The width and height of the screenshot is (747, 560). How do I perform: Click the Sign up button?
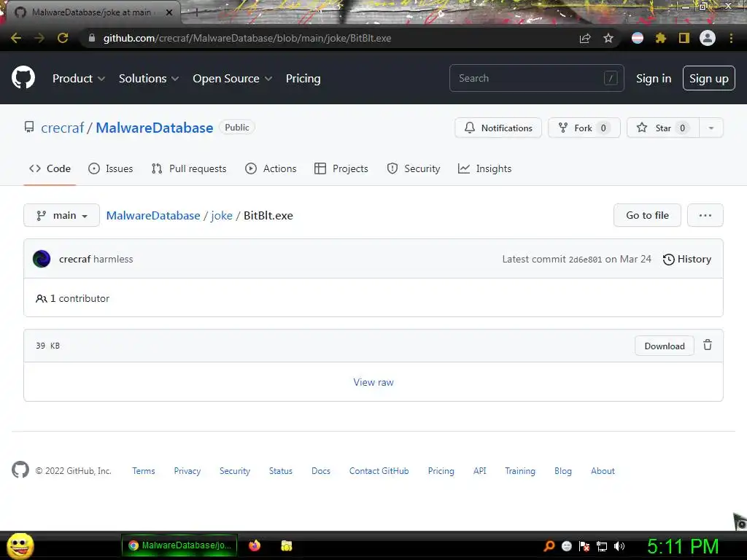point(709,78)
